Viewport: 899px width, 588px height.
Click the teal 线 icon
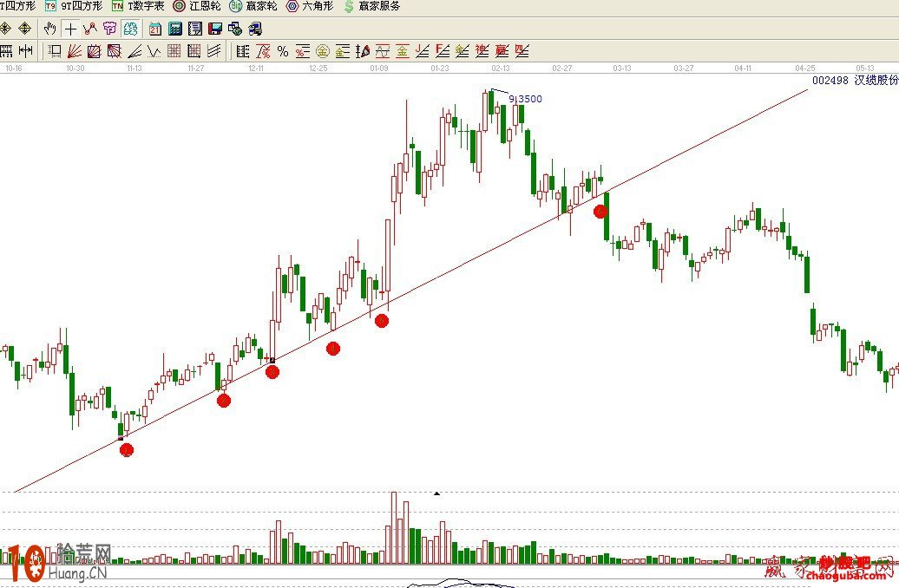(130, 29)
